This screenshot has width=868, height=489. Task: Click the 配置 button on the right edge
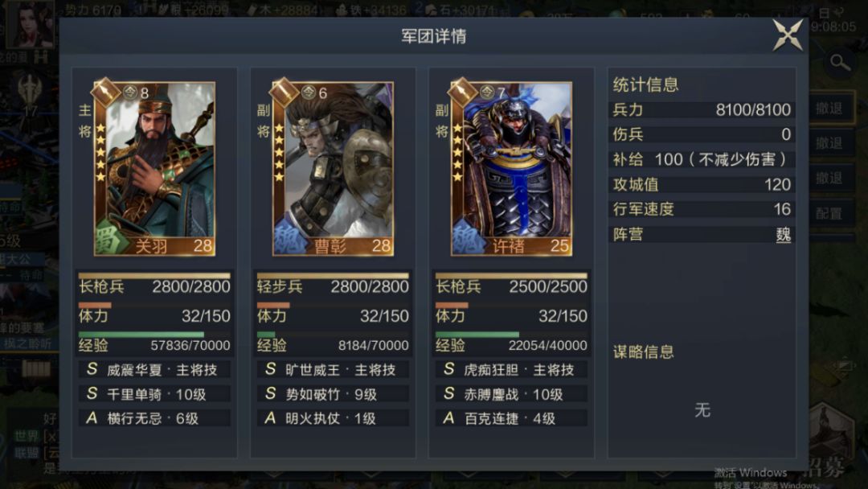[x=829, y=214]
